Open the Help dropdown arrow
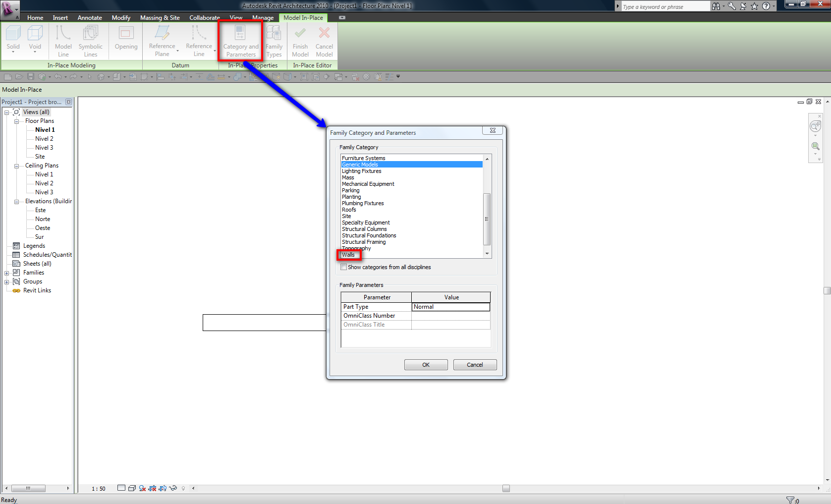Viewport: 831px width, 504px height. [x=774, y=6]
